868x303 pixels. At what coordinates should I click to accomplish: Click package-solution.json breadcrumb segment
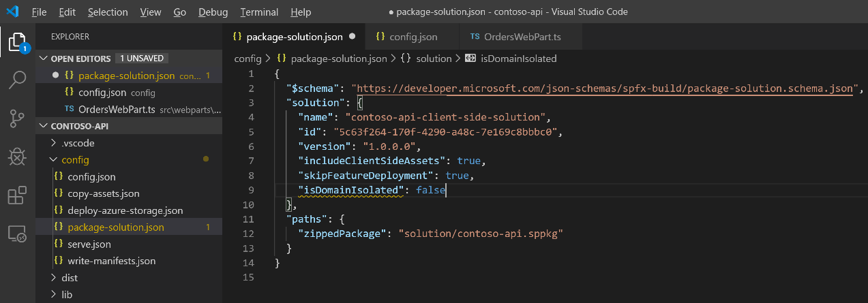pyautogui.click(x=339, y=59)
